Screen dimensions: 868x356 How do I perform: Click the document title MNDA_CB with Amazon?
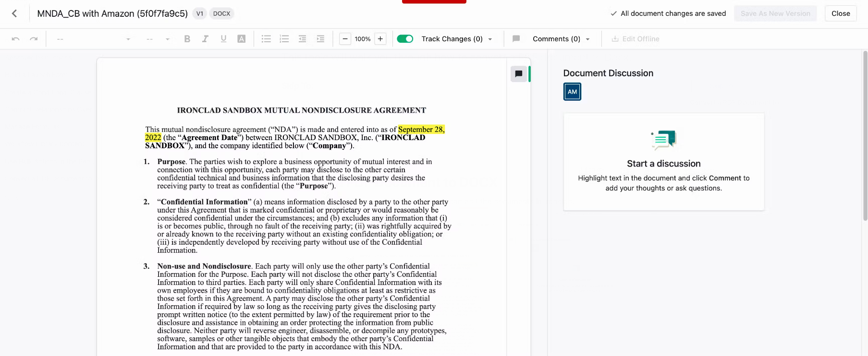(x=112, y=13)
